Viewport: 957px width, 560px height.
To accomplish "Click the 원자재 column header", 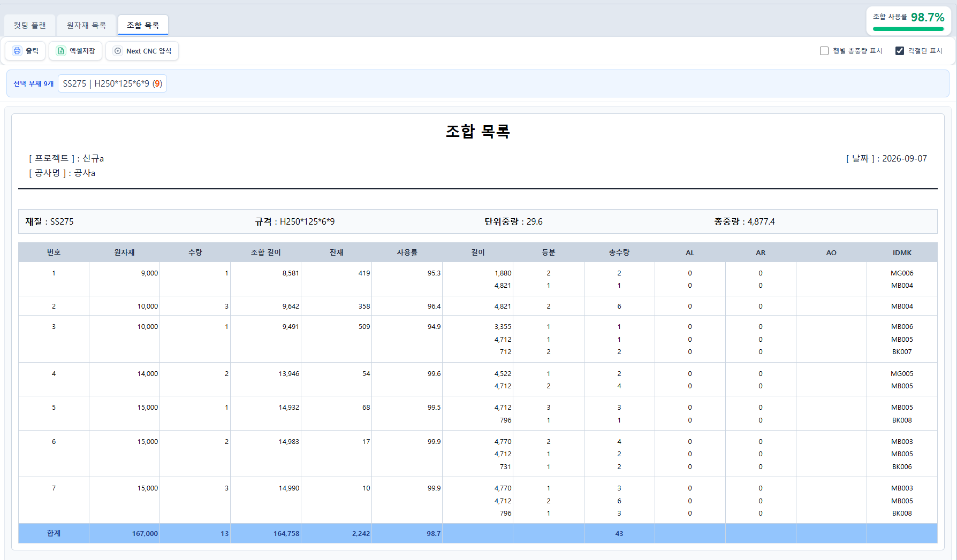I will [124, 252].
